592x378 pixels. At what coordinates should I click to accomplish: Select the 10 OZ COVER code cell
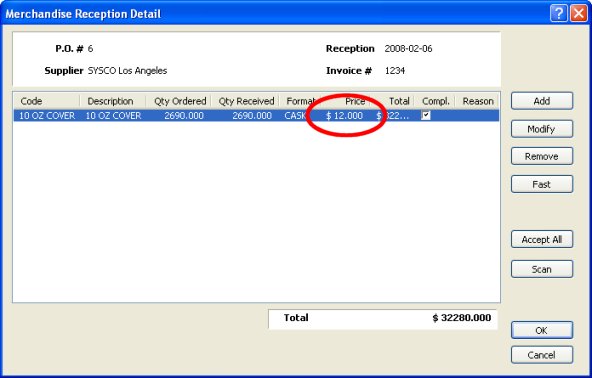[x=47, y=116]
